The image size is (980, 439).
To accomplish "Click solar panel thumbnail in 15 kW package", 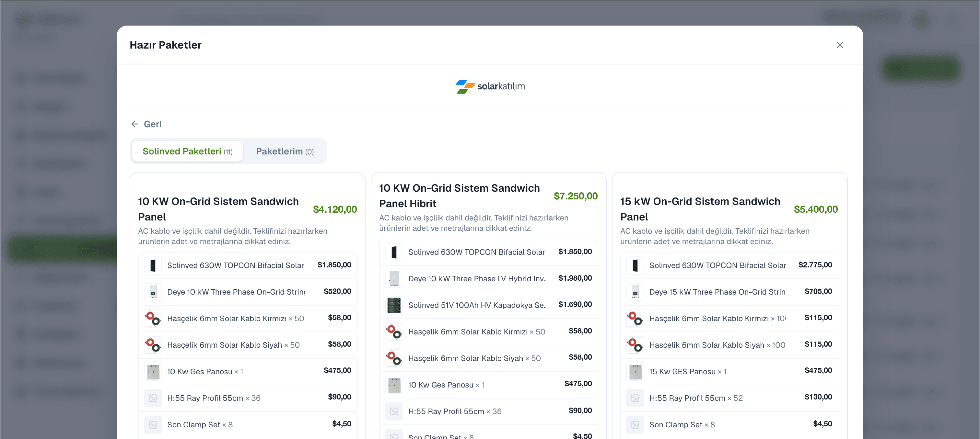I will point(635,265).
